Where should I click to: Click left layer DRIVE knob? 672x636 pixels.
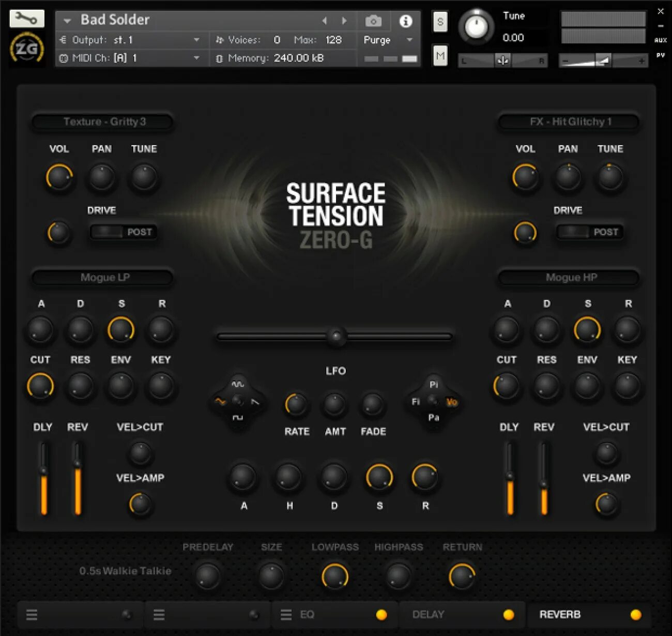click(x=58, y=233)
